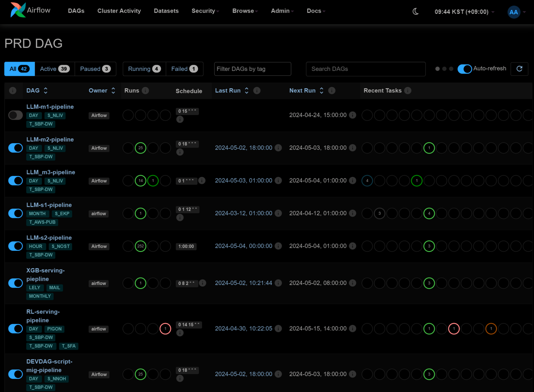This screenshot has height=392, width=534.
Task: Filter by Failed 1 status button
Action: pyautogui.click(x=184, y=69)
